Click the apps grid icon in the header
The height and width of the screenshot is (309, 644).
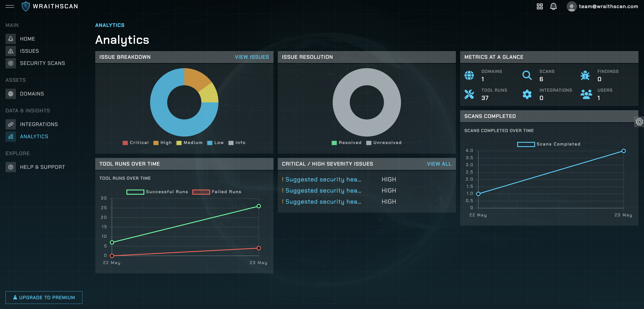540,6
